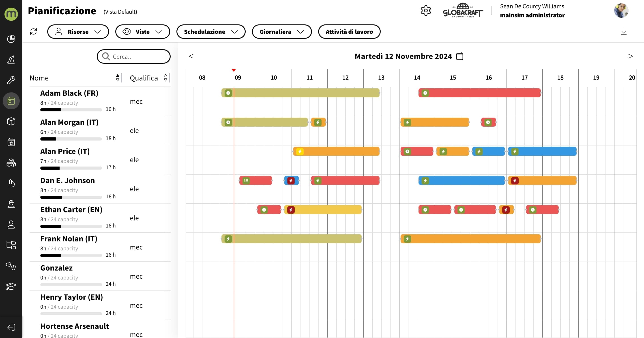Open the folder tree sidebar icon

[11, 245]
